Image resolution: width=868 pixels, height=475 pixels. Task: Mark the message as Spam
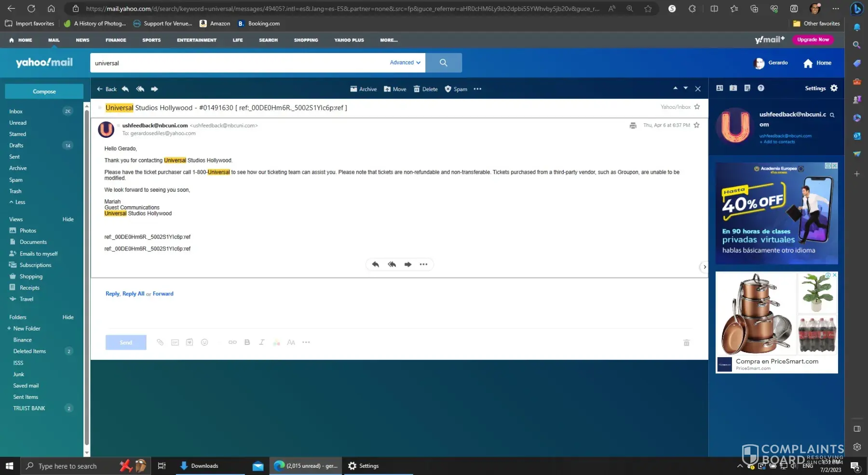456,89
